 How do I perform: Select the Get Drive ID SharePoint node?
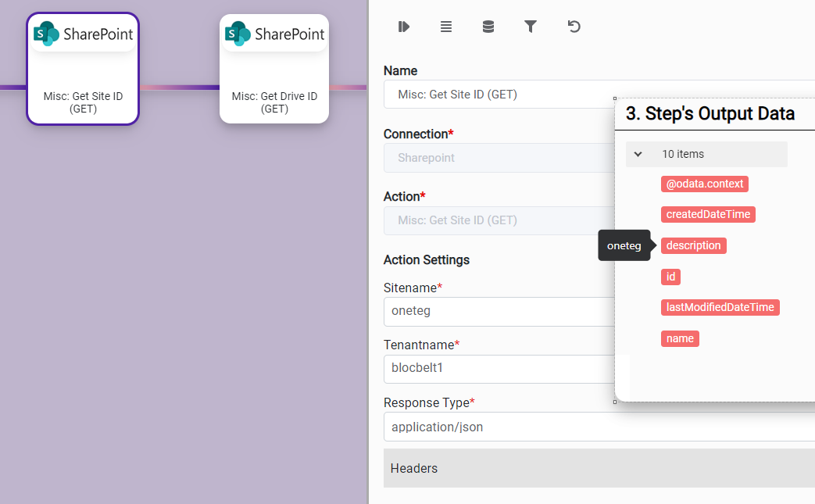click(x=274, y=69)
